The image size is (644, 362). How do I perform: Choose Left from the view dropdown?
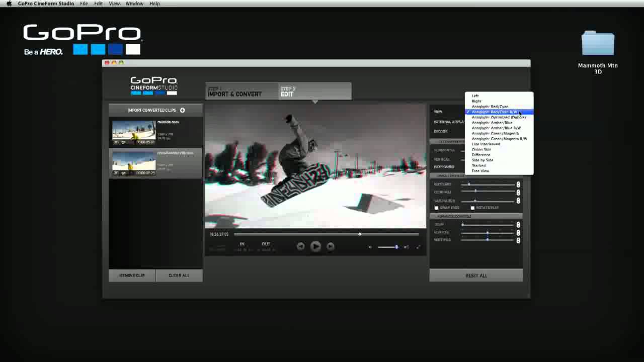499,96
